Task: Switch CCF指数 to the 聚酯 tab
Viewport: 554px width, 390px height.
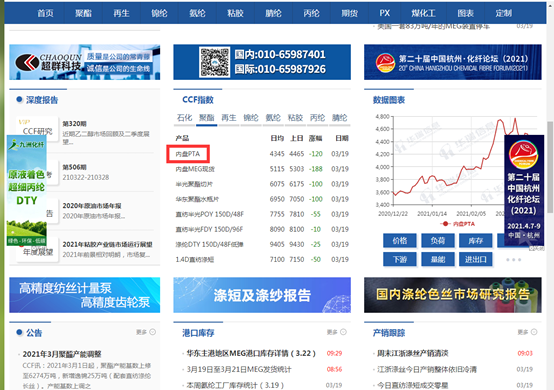Action: [x=207, y=118]
